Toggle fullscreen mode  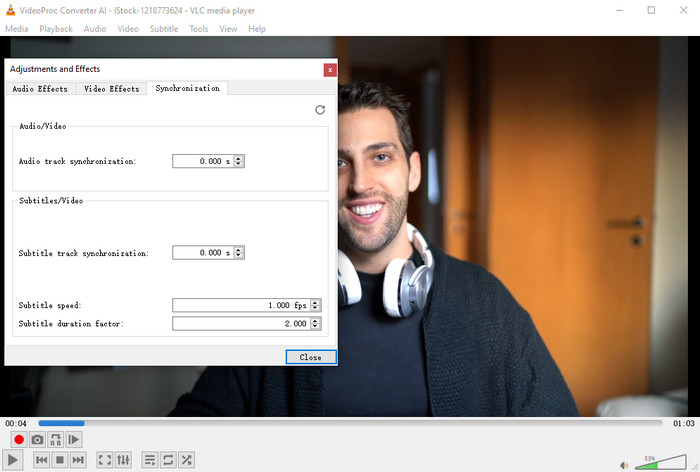pos(105,460)
